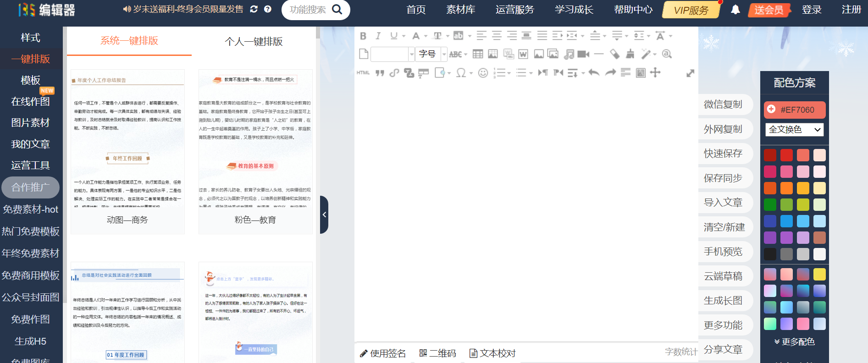Open 运营服务 top menu

point(514,10)
